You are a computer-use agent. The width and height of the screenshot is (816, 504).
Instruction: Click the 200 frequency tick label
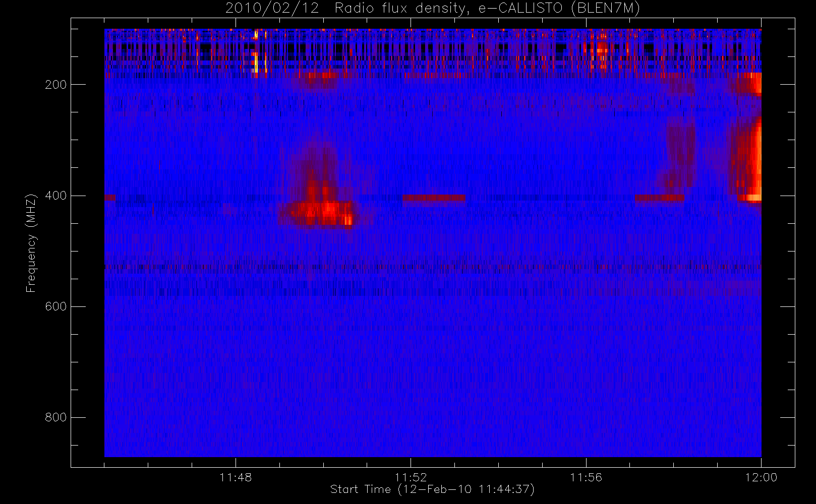coord(56,85)
